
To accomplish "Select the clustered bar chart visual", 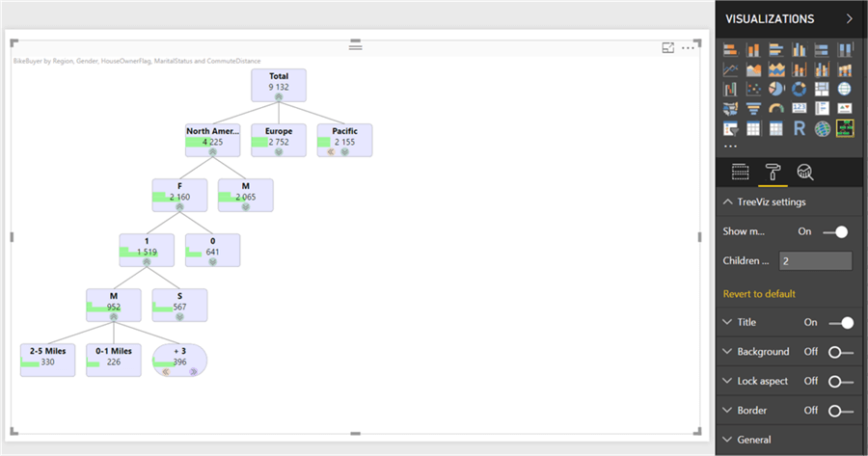I will 776,50.
